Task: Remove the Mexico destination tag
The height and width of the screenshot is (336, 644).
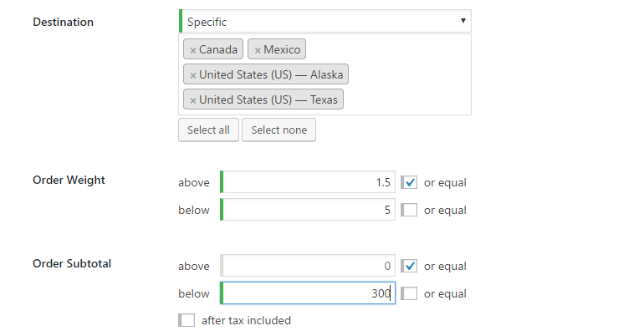Action: (258, 50)
